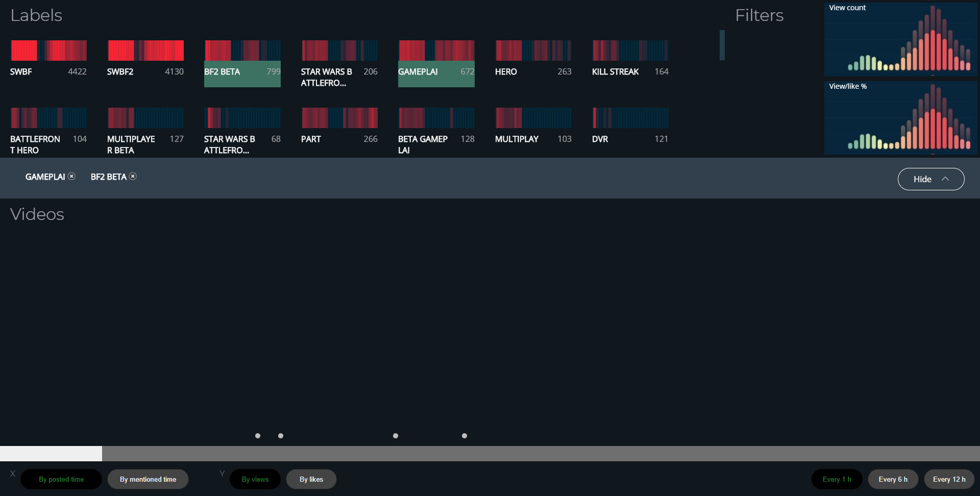Screen dimensions: 980x496
Task: Set Y axis by likes
Action: tap(311, 479)
